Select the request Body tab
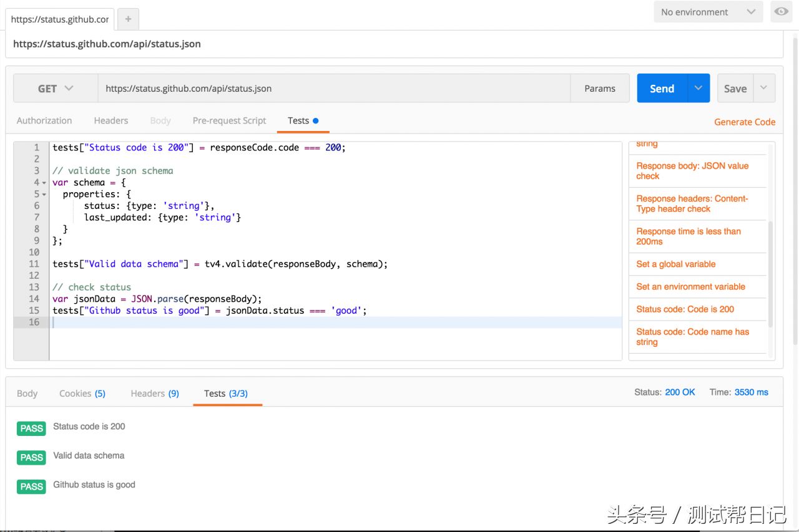This screenshot has width=799, height=532. [160, 120]
